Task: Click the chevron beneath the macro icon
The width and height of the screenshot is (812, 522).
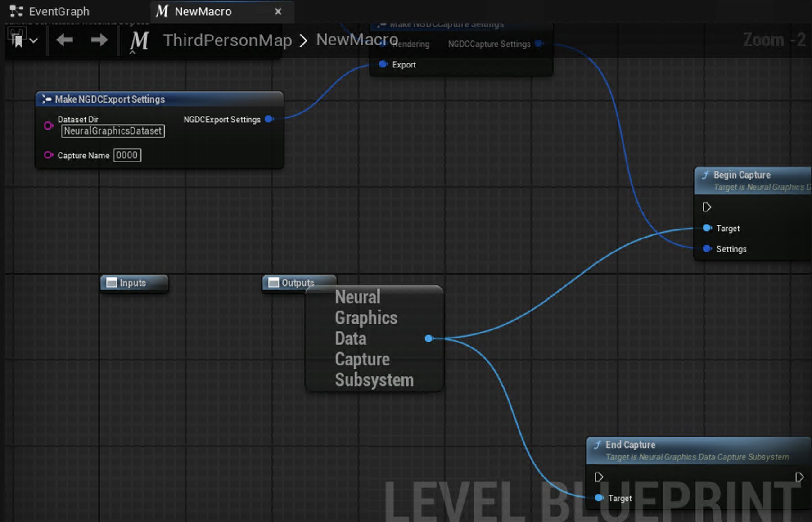Action: coord(133,52)
